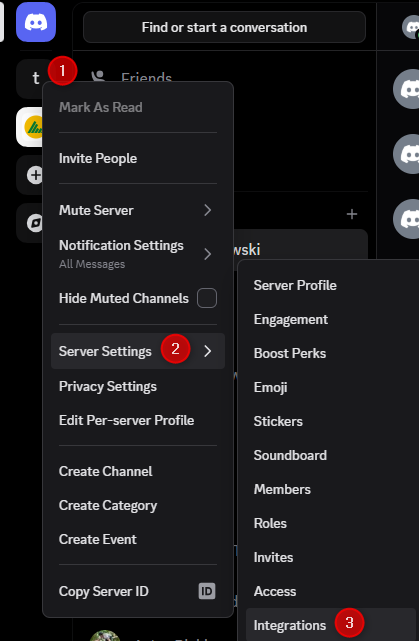This screenshot has height=641, width=419.
Task: Click the plus icon to create a DM
Action: point(352,214)
